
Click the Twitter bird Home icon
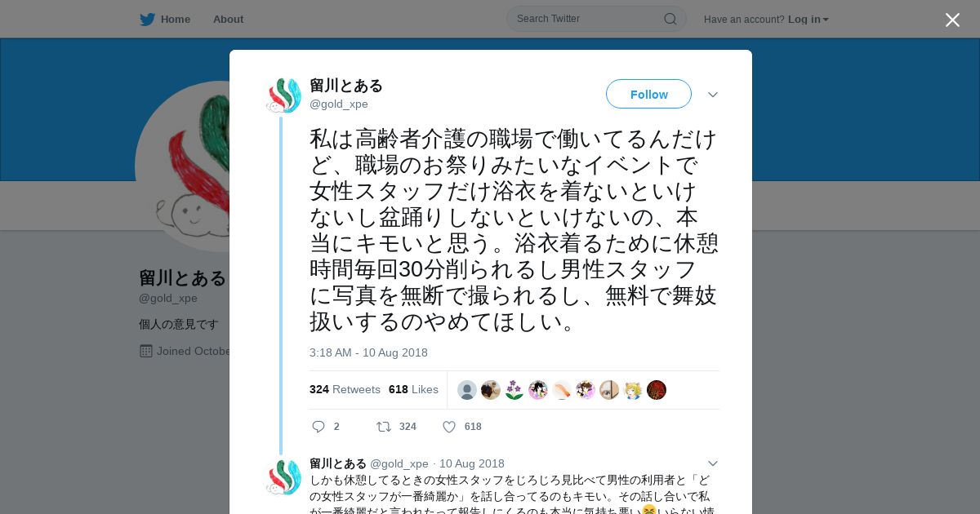147,20
